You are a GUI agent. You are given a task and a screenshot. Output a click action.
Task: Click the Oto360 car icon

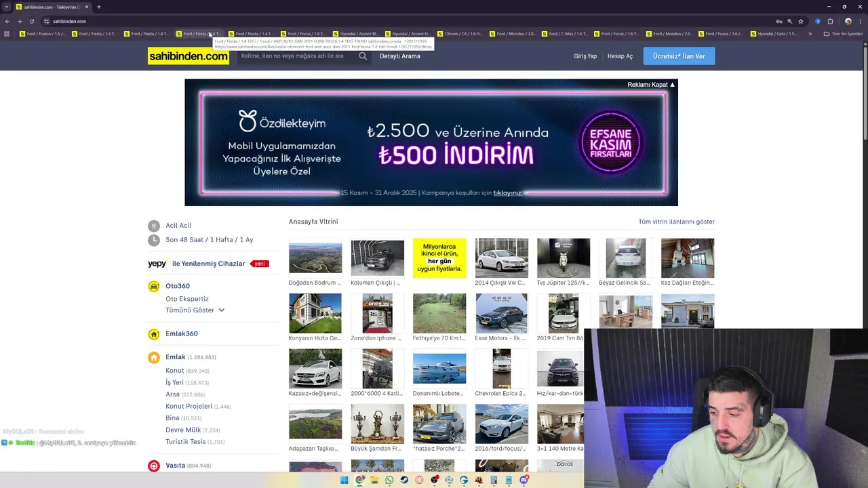[154, 286]
